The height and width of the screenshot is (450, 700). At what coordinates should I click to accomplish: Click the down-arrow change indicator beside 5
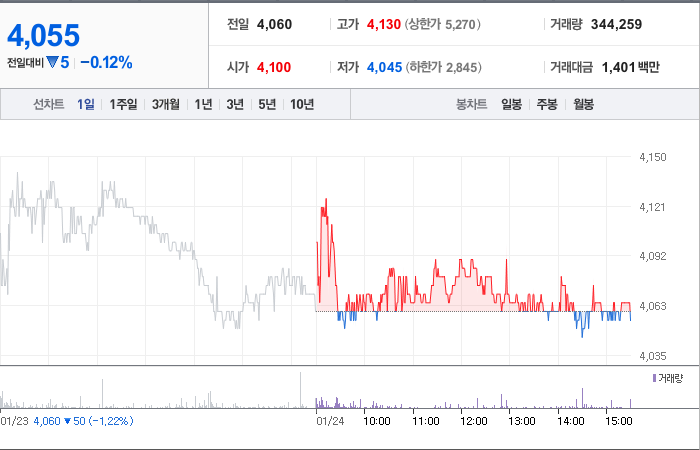pos(52,62)
